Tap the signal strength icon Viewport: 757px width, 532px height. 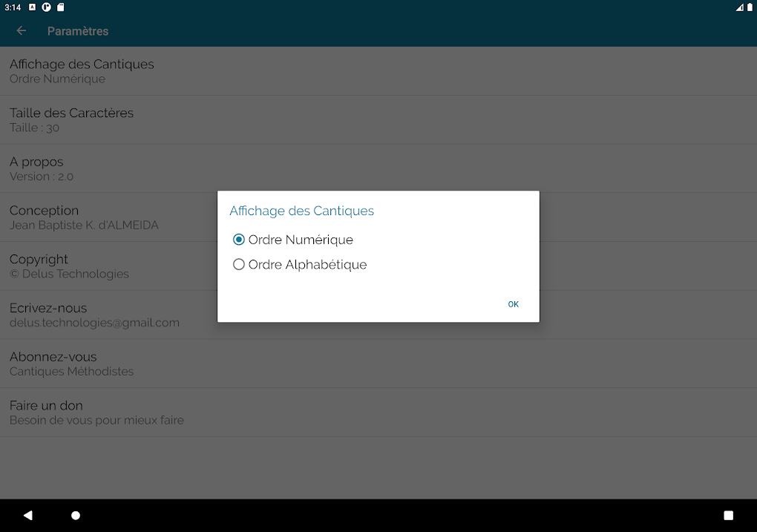(739, 7)
